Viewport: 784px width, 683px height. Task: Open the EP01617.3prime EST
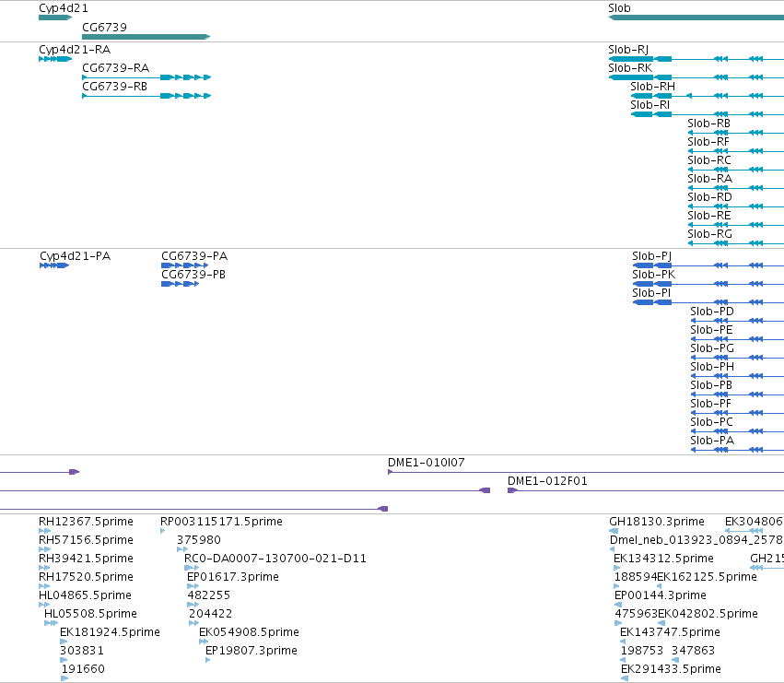coord(193,586)
